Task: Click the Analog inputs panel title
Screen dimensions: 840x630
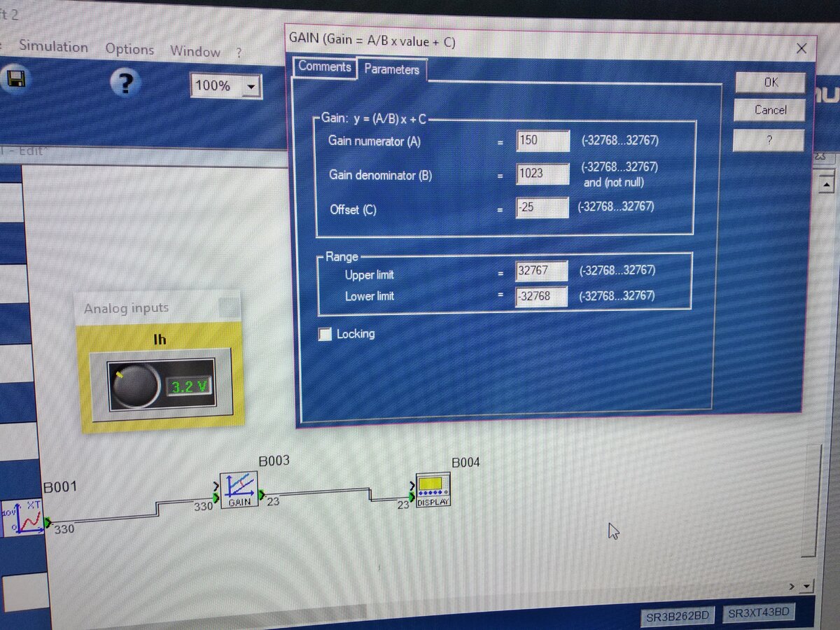Action: click(x=126, y=309)
